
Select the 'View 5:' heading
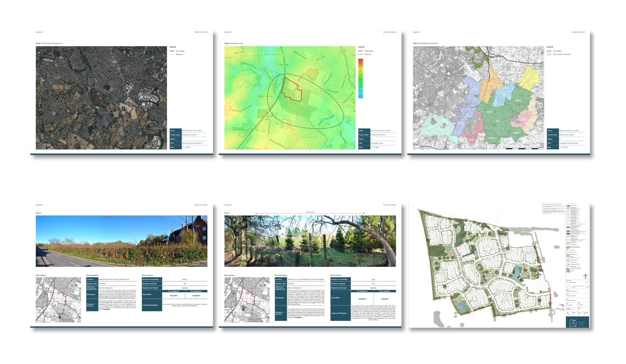click(227, 213)
